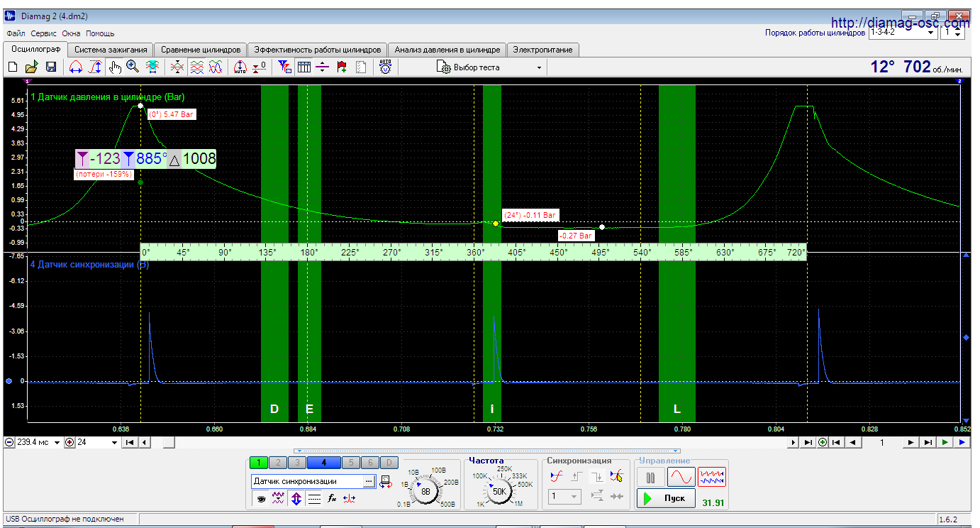Click the fx function icon

click(x=331, y=499)
